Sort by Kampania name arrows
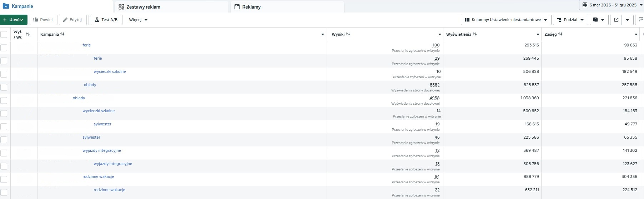This screenshot has height=199, width=644. click(x=62, y=34)
